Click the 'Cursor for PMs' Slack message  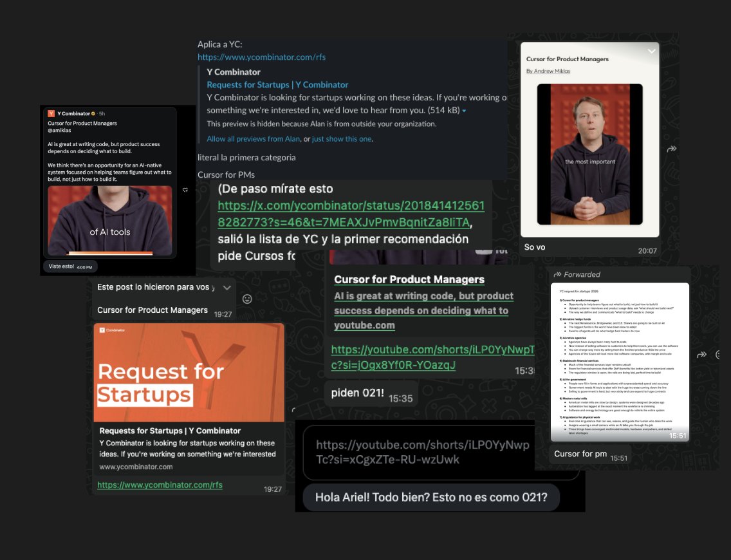226,174
